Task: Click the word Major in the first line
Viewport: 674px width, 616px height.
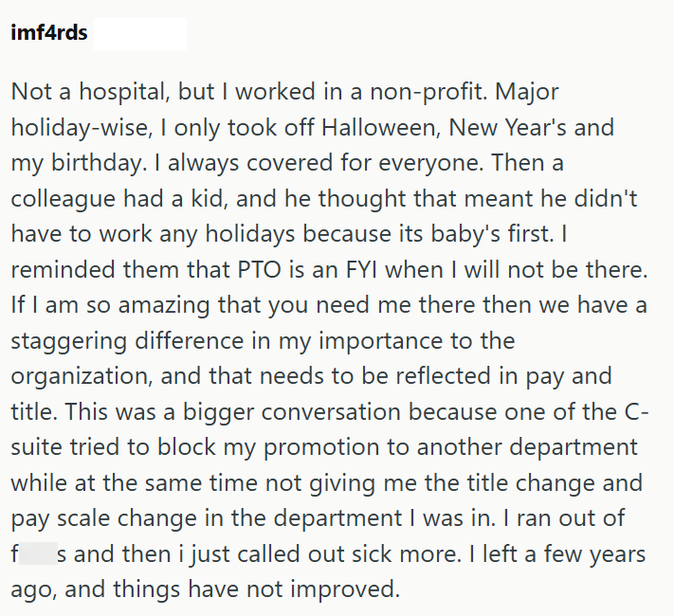Action: coord(527,92)
